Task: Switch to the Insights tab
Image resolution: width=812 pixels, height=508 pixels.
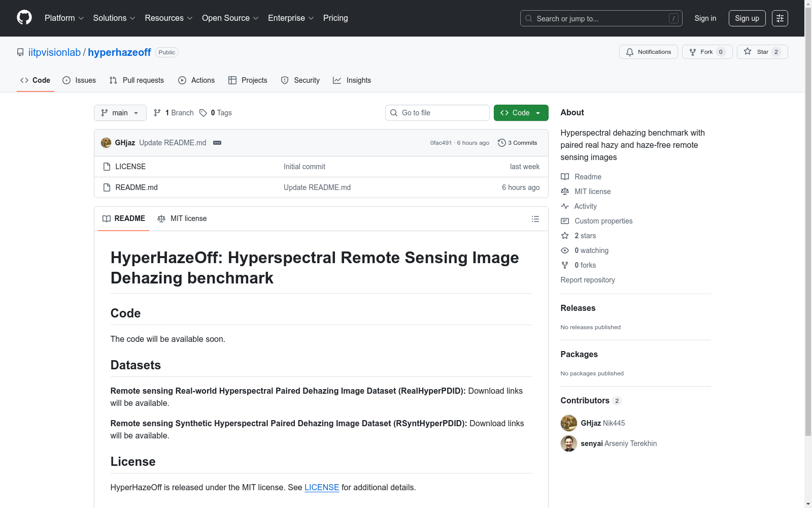Action: 352,80
